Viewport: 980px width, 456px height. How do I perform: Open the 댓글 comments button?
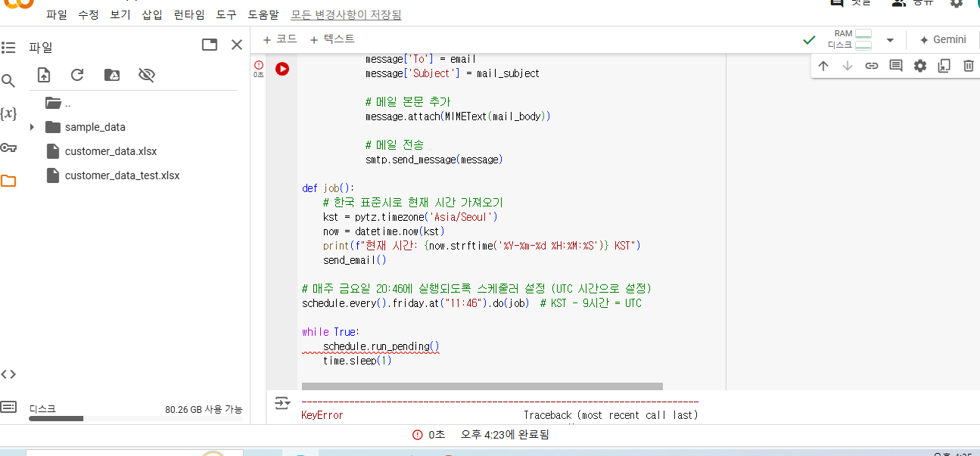[x=851, y=3]
